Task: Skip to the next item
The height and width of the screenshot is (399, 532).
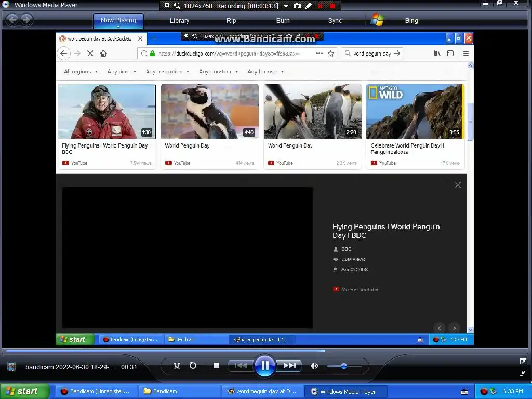Action: [x=289, y=365]
